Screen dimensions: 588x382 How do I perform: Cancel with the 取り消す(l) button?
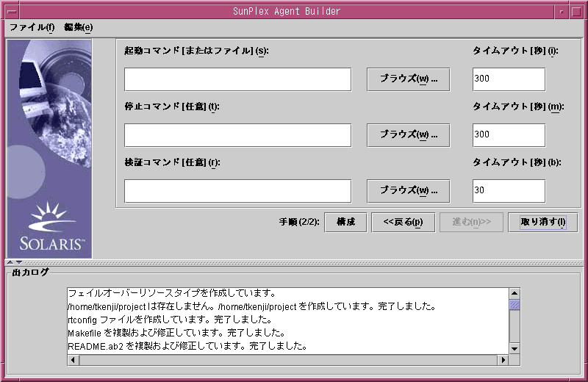click(542, 223)
